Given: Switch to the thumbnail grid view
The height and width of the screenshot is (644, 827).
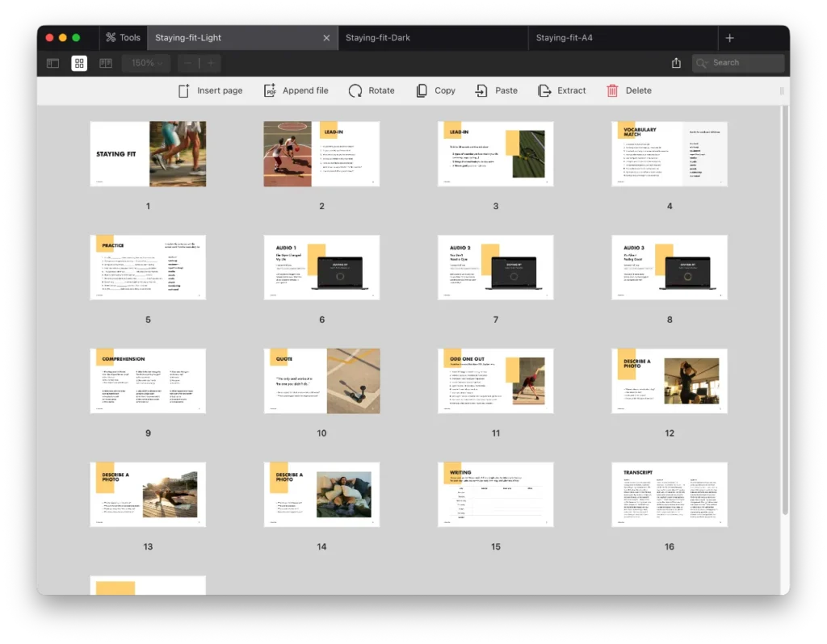Looking at the screenshot, I should pos(79,63).
